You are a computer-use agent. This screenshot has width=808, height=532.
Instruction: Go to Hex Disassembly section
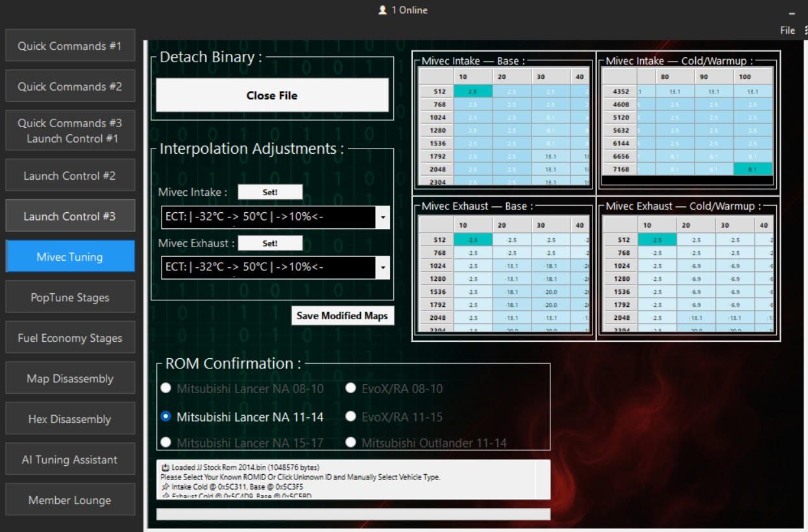point(70,419)
